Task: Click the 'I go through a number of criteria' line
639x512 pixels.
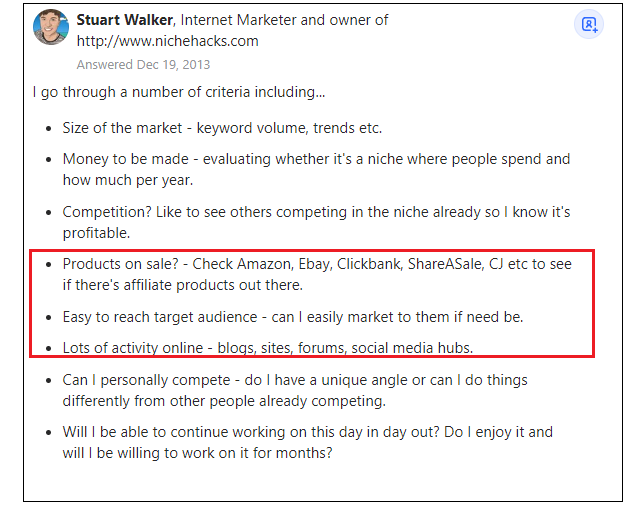Action: click(x=179, y=92)
